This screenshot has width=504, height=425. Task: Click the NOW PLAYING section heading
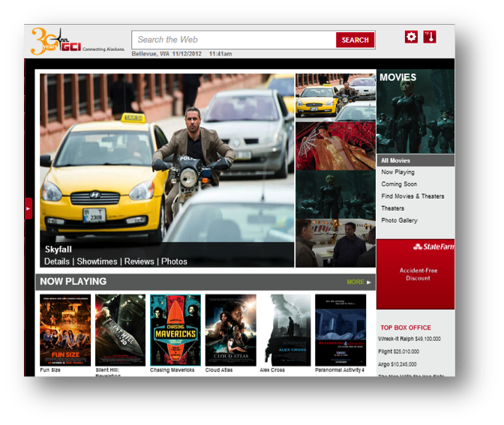(x=73, y=281)
